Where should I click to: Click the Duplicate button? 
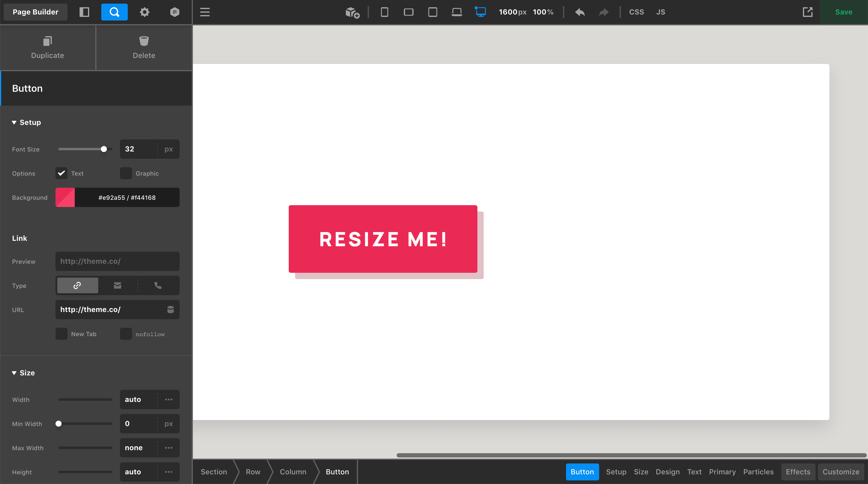pos(48,48)
